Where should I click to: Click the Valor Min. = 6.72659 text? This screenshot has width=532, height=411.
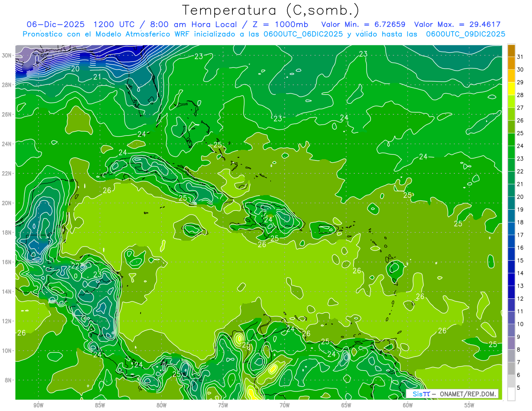363,24
